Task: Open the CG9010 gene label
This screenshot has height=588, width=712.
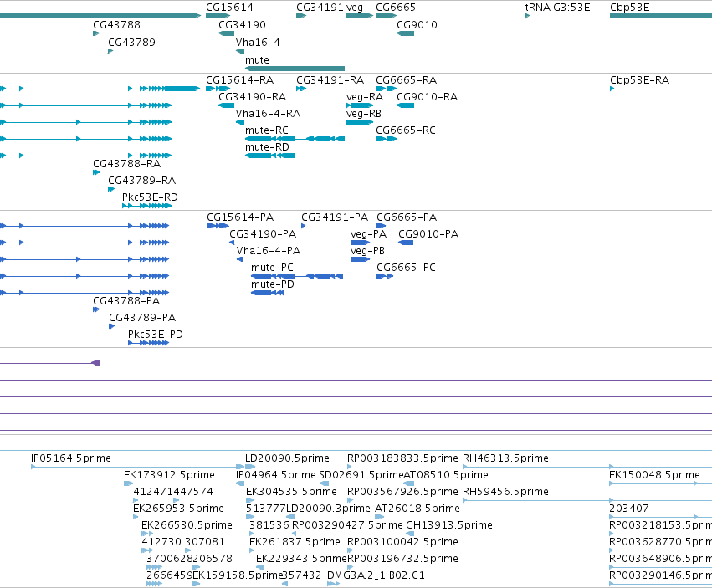Action: coord(417,25)
